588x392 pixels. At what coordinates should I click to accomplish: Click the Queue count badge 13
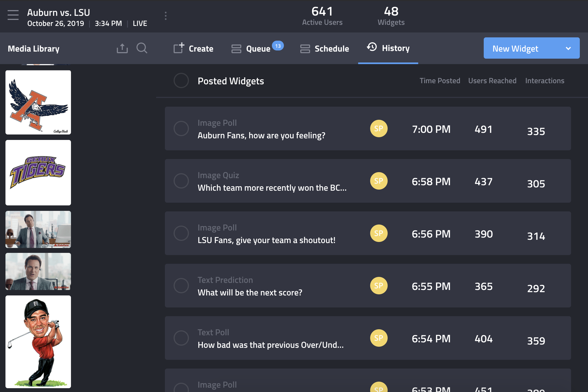pos(278,46)
